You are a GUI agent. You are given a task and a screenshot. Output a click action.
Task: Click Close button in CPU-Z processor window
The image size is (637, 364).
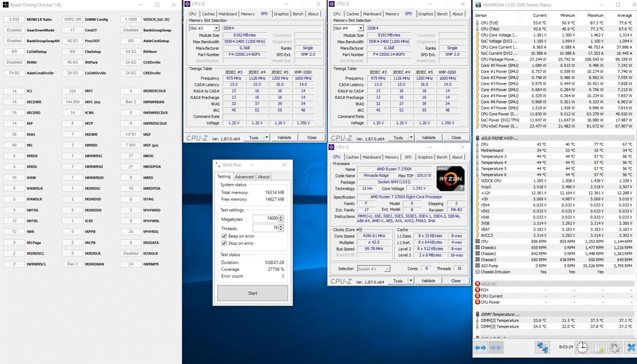pos(456,281)
